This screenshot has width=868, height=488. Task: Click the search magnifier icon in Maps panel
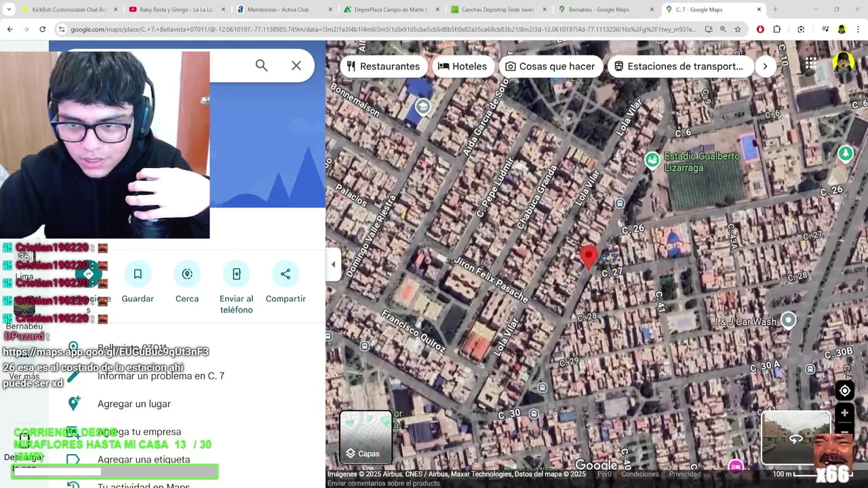(261, 66)
